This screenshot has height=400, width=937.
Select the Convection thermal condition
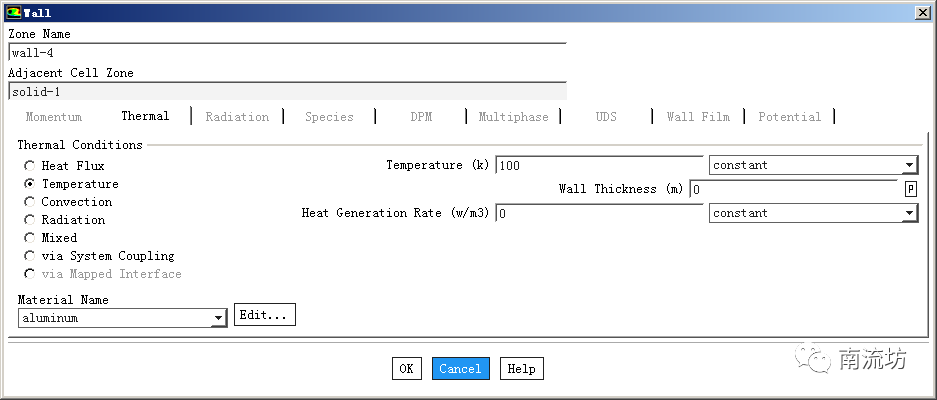[30, 202]
